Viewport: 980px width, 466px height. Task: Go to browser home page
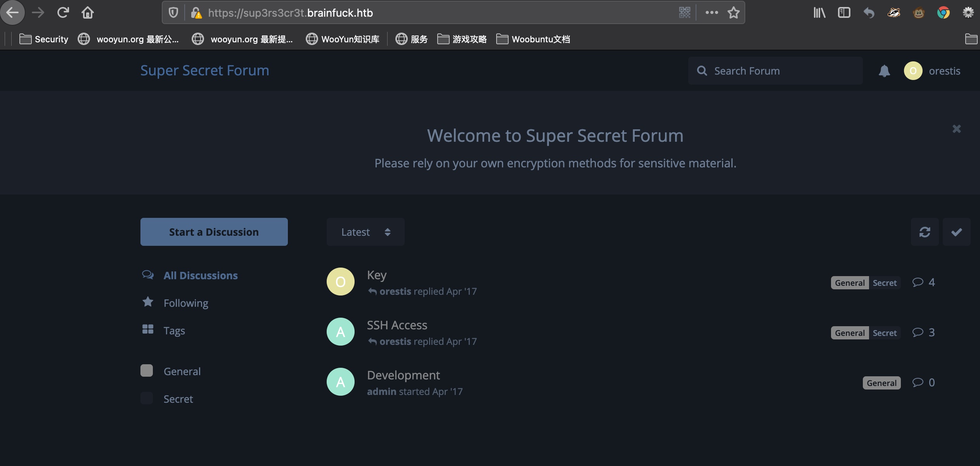(88, 13)
